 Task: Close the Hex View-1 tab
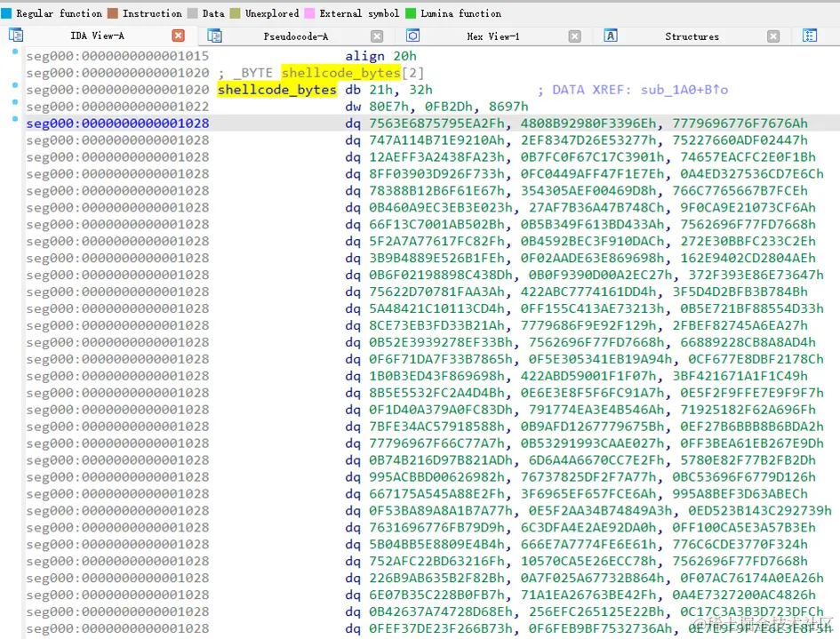pyautogui.click(x=575, y=36)
